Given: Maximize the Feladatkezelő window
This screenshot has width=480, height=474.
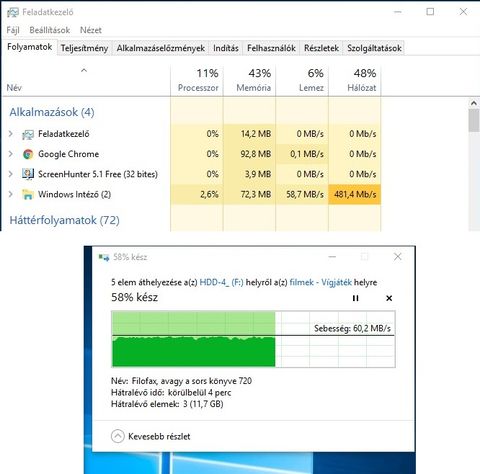Looking at the screenshot, I should pyautogui.click(x=430, y=12).
